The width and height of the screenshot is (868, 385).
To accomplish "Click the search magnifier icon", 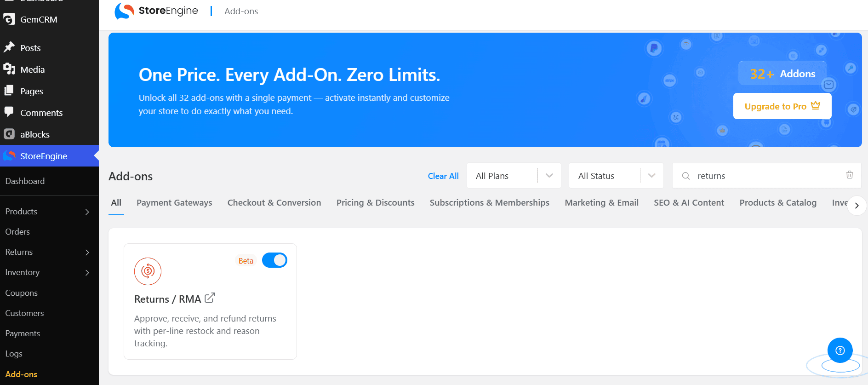I will (x=686, y=176).
